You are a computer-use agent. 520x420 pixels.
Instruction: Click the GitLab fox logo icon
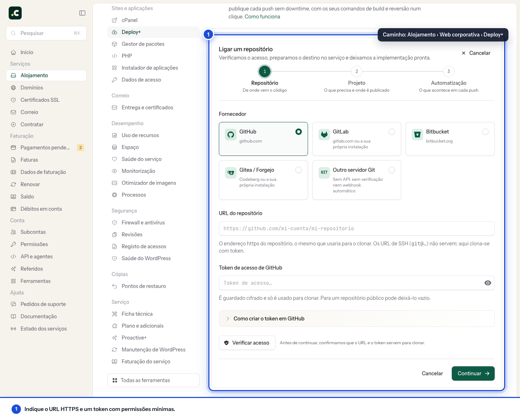324,135
